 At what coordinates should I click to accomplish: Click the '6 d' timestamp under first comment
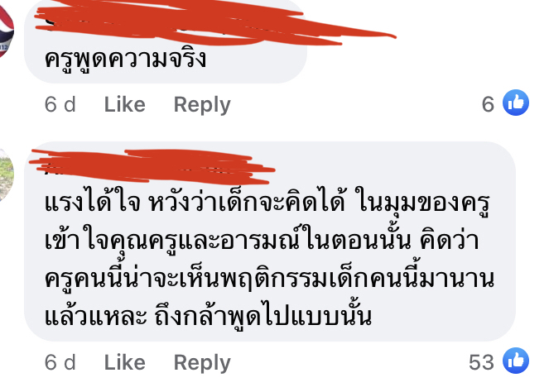[x=60, y=104]
